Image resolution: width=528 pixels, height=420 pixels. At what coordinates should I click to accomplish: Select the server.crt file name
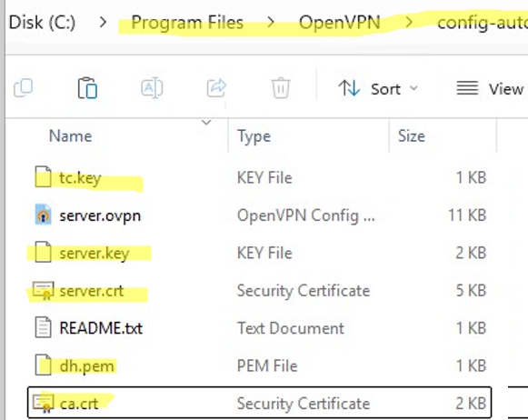click(x=92, y=291)
